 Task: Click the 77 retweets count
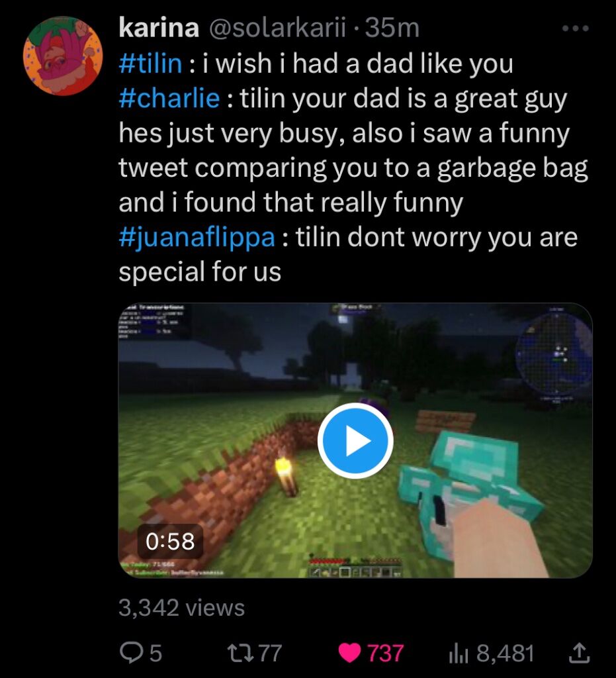[x=271, y=653]
